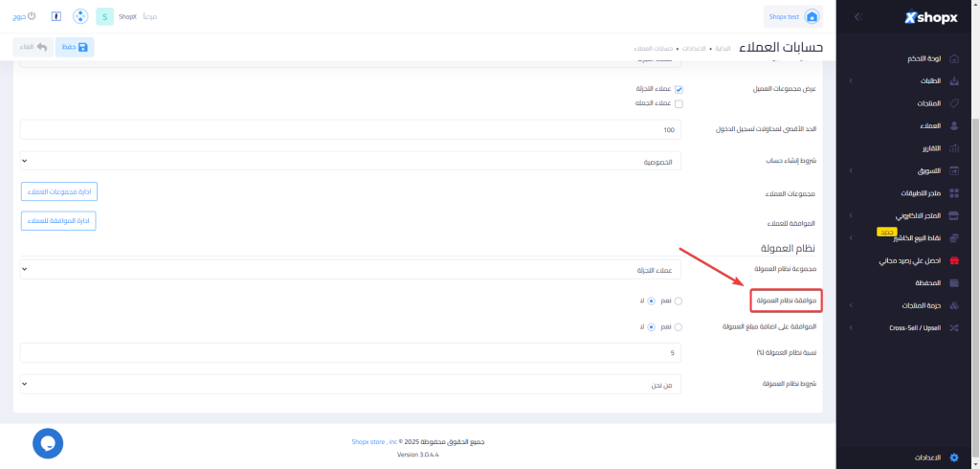The width and height of the screenshot is (980, 469).
Task: Select نعم for موافقة نظام العمولة
Action: pos(679,301)
